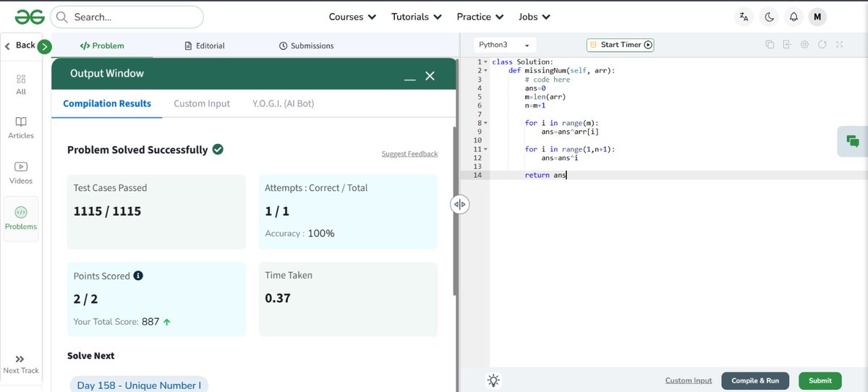This screenshot has width=868, height=392.
Task: Expand the Jobs menu
Action: click(x=535, y=17)
